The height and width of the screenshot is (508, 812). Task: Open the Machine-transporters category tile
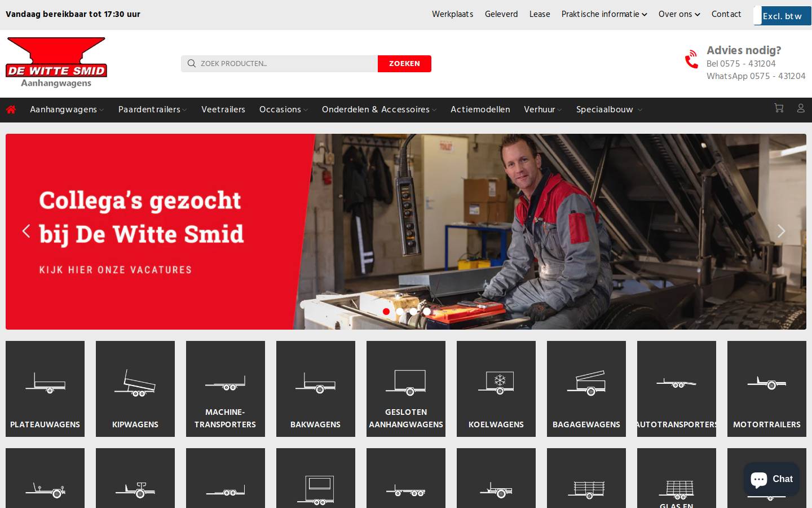pos(226,389)
